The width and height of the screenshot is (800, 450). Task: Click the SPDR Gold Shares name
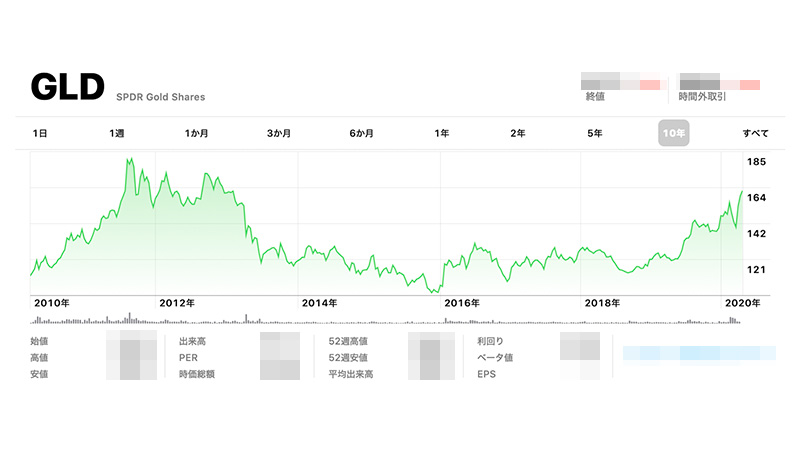point(161,97)
